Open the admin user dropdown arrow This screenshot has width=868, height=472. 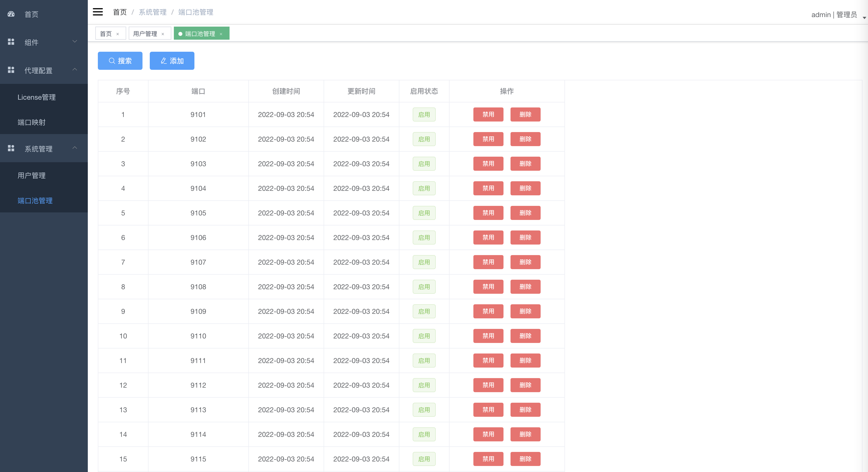864,18
